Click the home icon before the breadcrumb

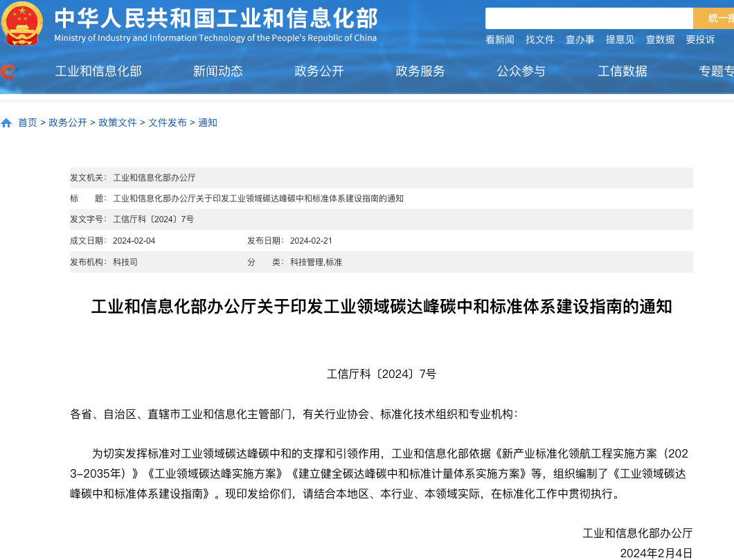[x=7, y=123]
